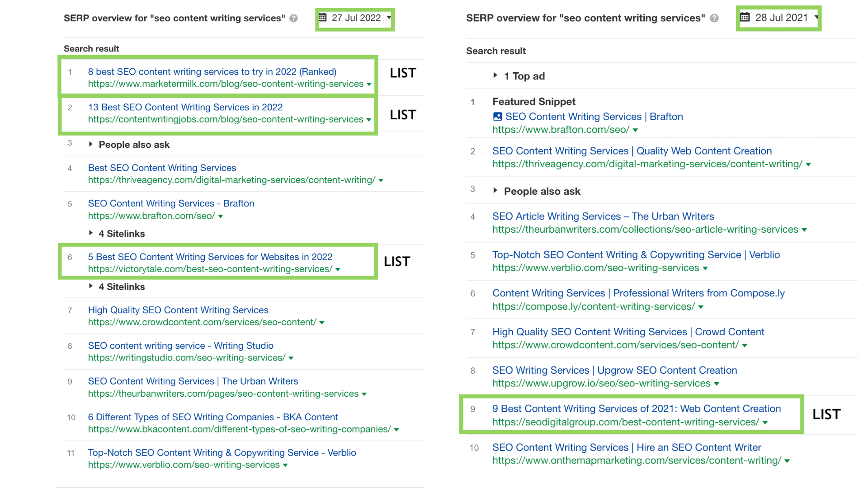The width and height of the screenshot is (868, 488).
Task: Open 8 best SEO content writing services link
Action: pyautogui.click(x=212, y=71)
